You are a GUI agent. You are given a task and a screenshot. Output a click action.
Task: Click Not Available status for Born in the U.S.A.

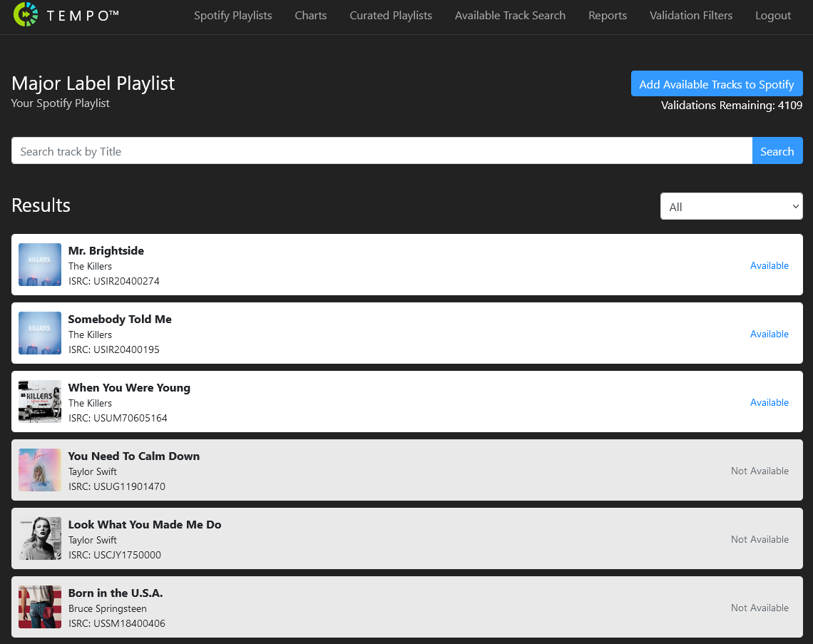point(760,608)
